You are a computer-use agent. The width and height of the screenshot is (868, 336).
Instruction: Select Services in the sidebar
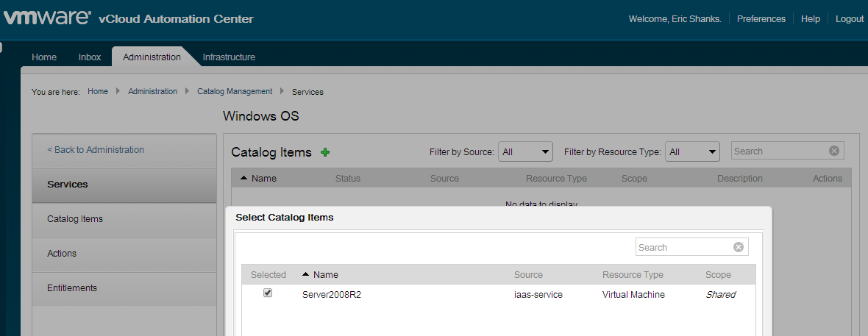(124, 185)
